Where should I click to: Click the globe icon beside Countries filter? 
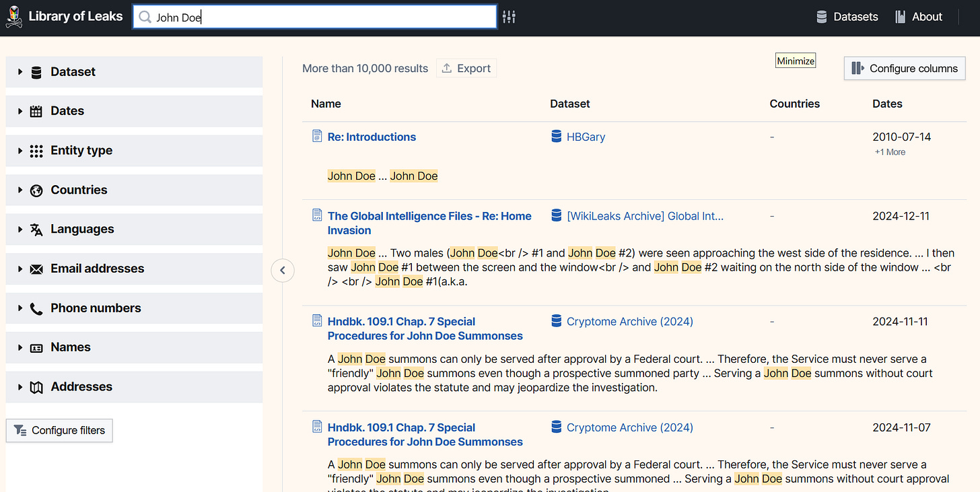36,190
